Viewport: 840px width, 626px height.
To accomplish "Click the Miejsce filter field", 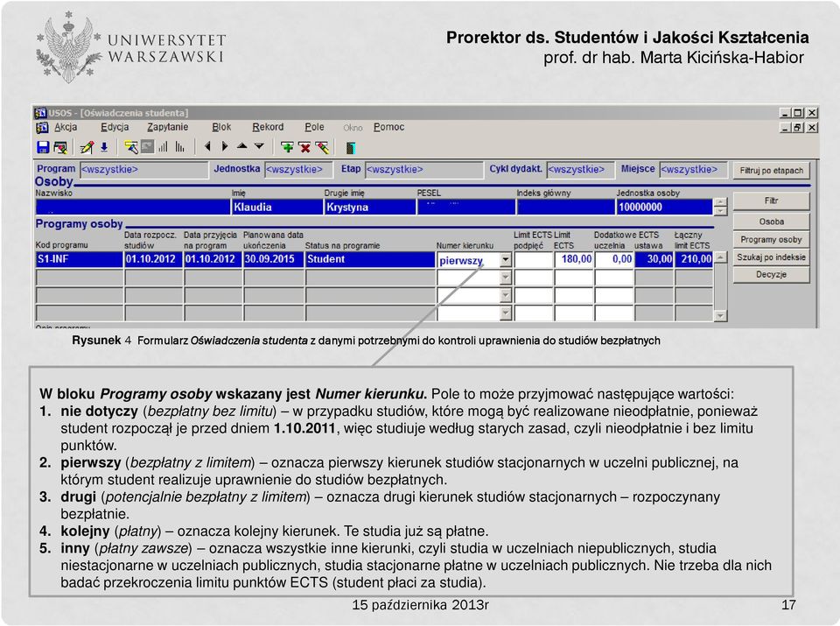I will 694,170.
